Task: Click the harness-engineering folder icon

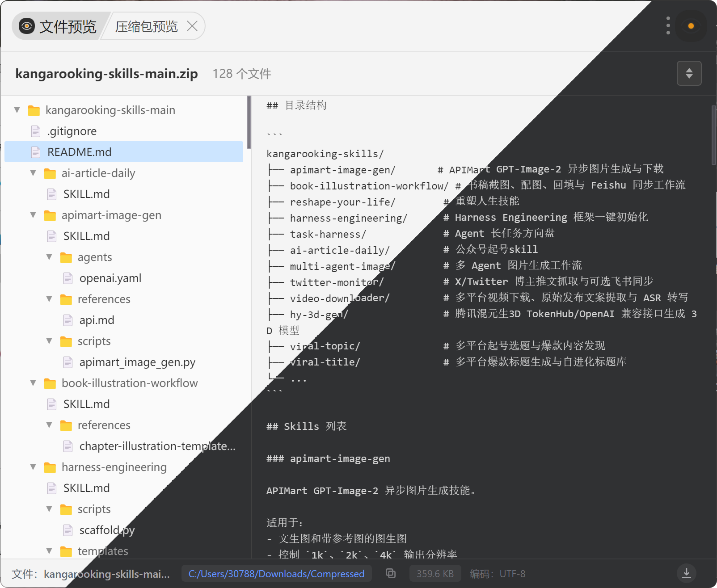Action: (50, 467)
